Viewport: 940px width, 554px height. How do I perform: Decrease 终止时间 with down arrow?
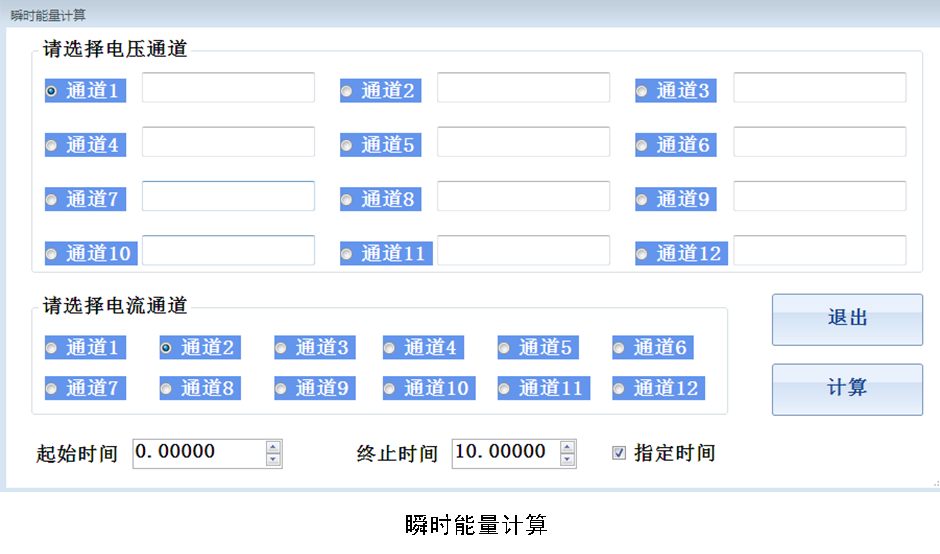click(568, 460)
